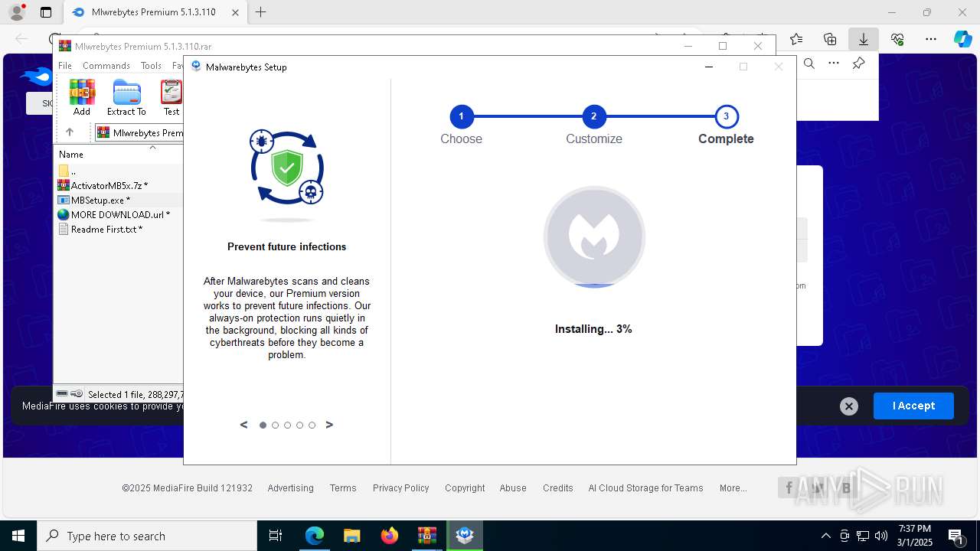Minimize the Malwarebytes Setup window
Screen dimensions: 980x551
click(x=708, y=67)
